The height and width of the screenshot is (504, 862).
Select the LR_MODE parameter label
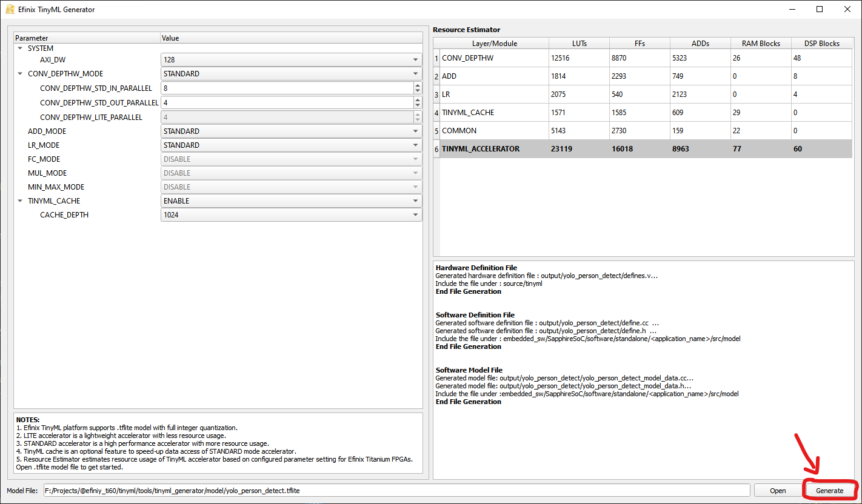coord(44,145)
